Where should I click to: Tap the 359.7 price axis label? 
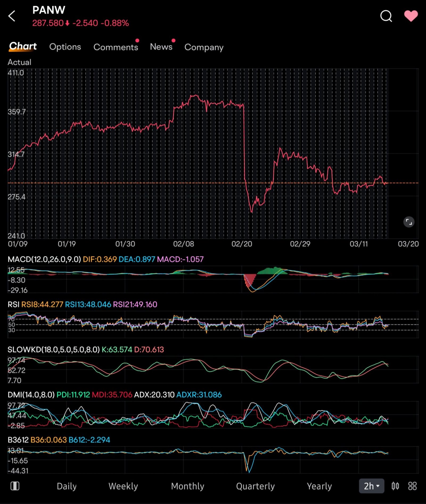tap(17, 112)
